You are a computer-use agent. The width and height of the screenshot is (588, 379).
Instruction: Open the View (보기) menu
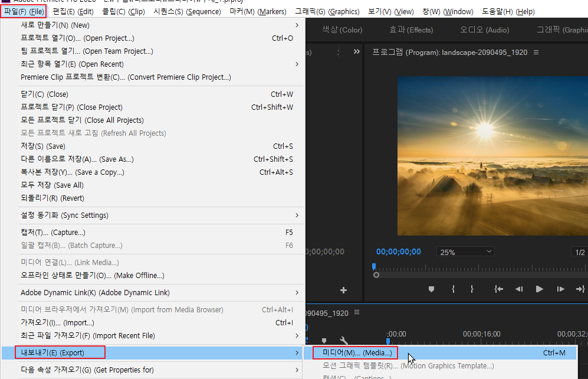pyautogui.click(x=391, y=12)
